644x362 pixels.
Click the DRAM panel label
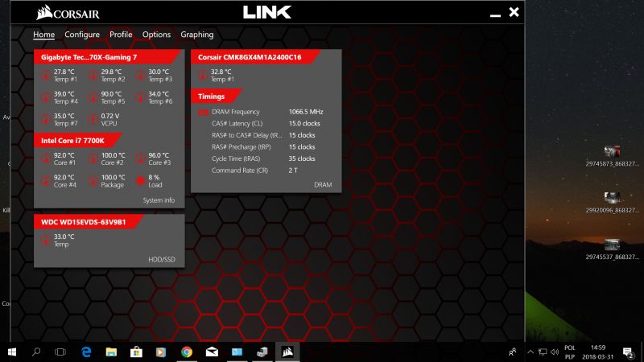click(323, 185)
